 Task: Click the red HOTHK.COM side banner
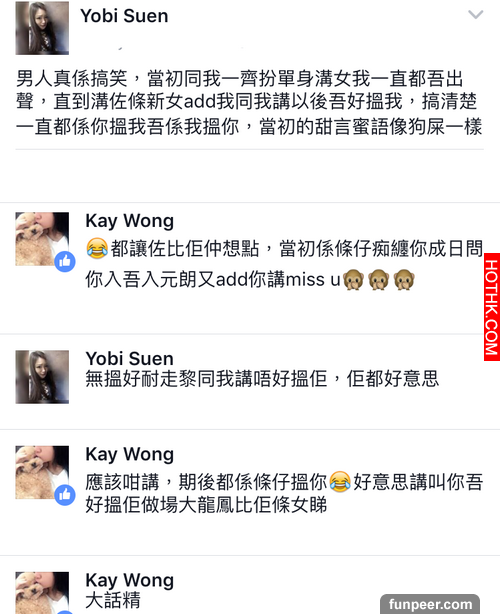point(492,307)
